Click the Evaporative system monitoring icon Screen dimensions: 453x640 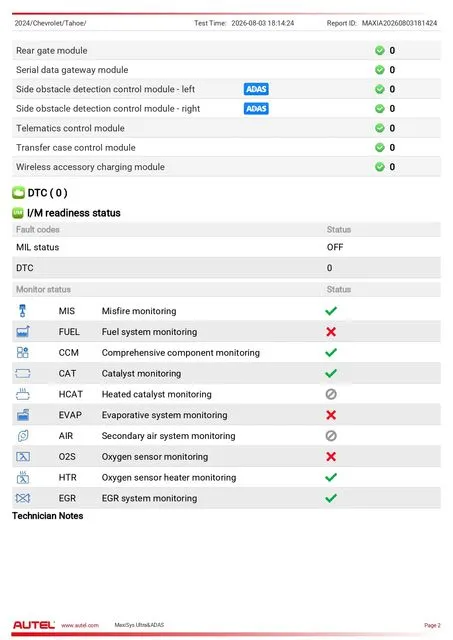23,415
